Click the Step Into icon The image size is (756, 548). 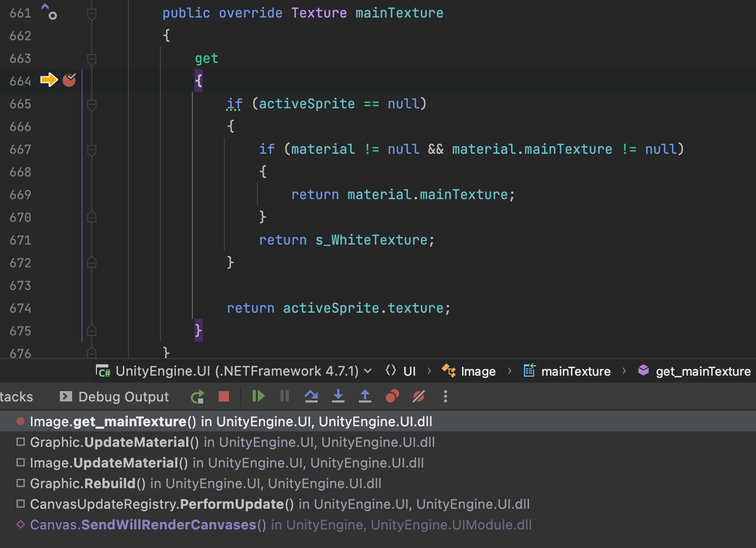338,396
